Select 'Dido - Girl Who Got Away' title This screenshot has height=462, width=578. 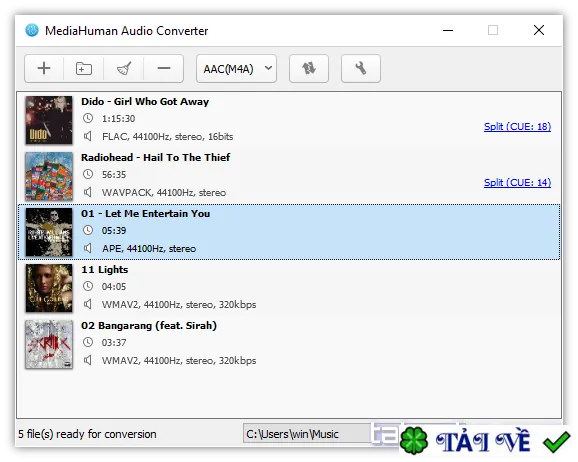(145, 101)
